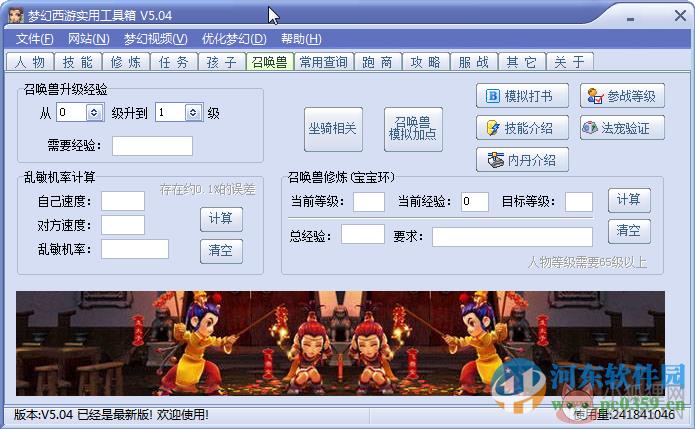Click the 技能介绍 lightning icon
This screenshot has height=429, width=695.
tap(493, 129)
